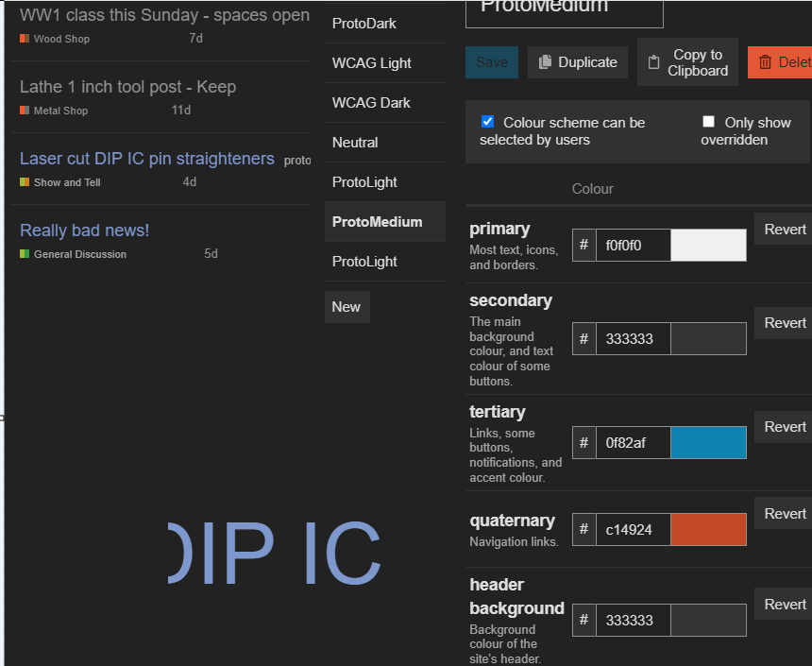Screen dimensions: 812x666
Task: Click the Show and Tell category badge icon
Action: click(25, 182)
